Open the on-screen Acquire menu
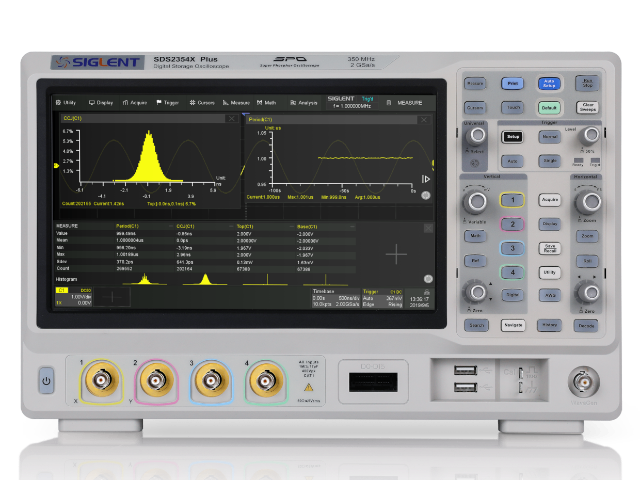The height and width of the screenshot is (480, 640). (135, 102)
